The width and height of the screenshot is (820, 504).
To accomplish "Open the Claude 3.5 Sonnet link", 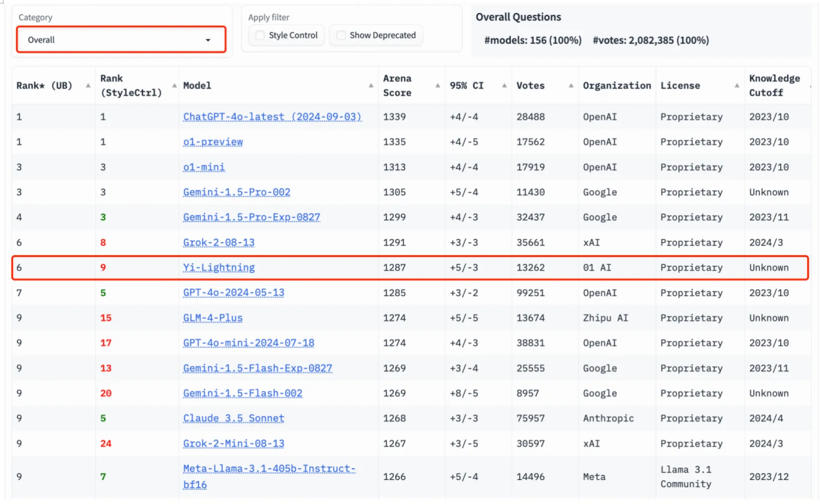I will pyautogui.click(x=234, y=418).
